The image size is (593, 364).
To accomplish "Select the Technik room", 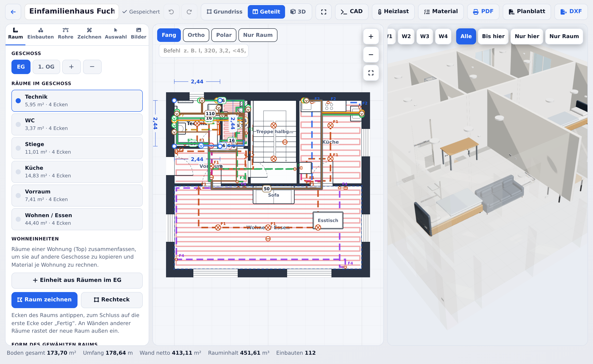I will [x=77, y=101].
